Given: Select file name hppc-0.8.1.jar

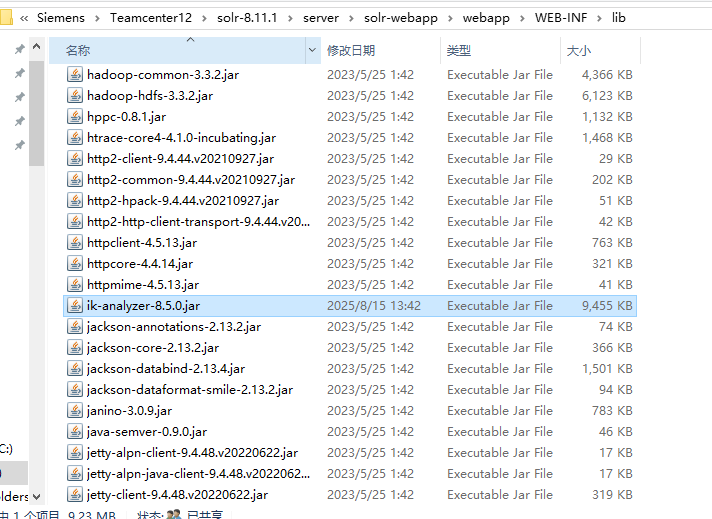Looking at the screenshot, I should (127, 117).
